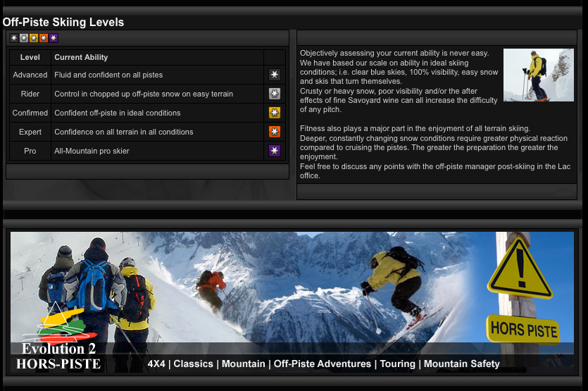Select the Pro level cell

[x=30, y=151]
